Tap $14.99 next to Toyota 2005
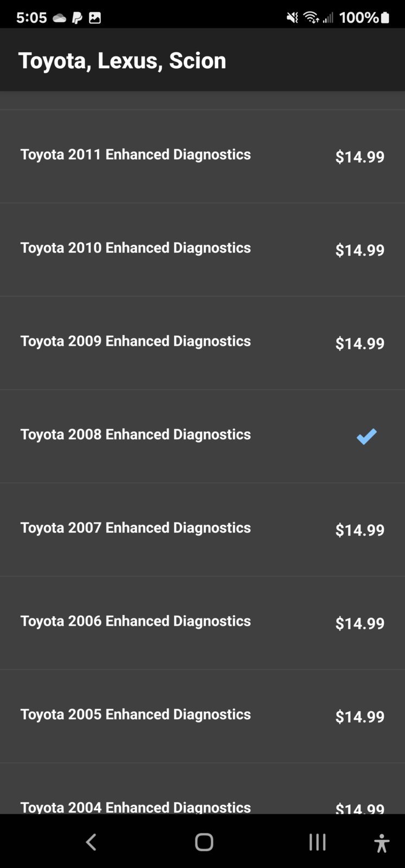 pyautogui.click(x=359, y=717)
